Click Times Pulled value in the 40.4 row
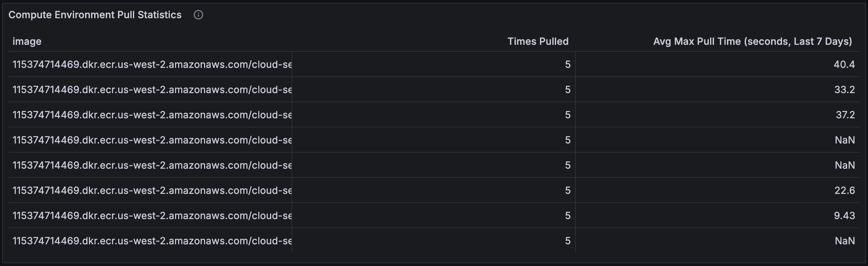This screenshot has width=868, height=266. click(568, 64)
